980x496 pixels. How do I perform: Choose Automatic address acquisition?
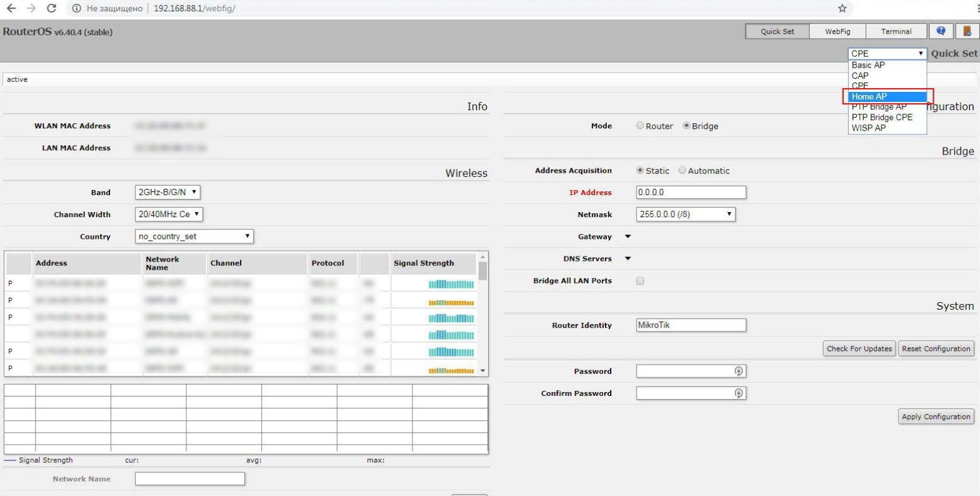682,170
